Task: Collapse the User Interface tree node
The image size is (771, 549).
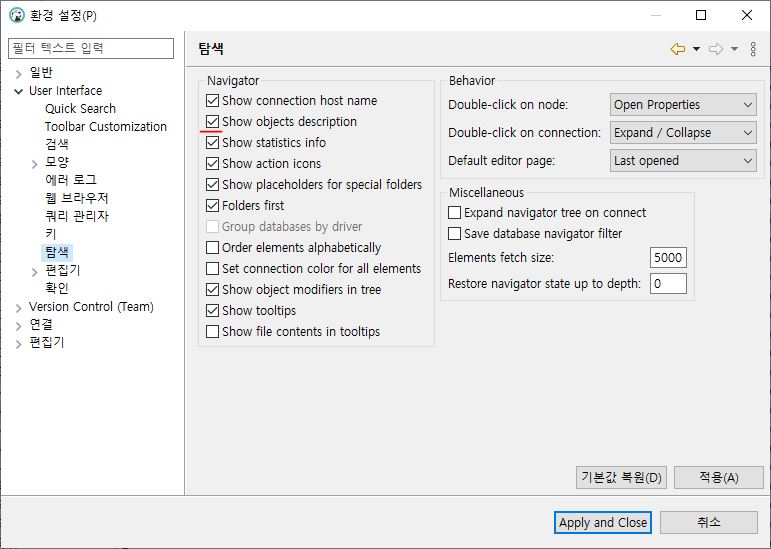Action: click(19, 91)
